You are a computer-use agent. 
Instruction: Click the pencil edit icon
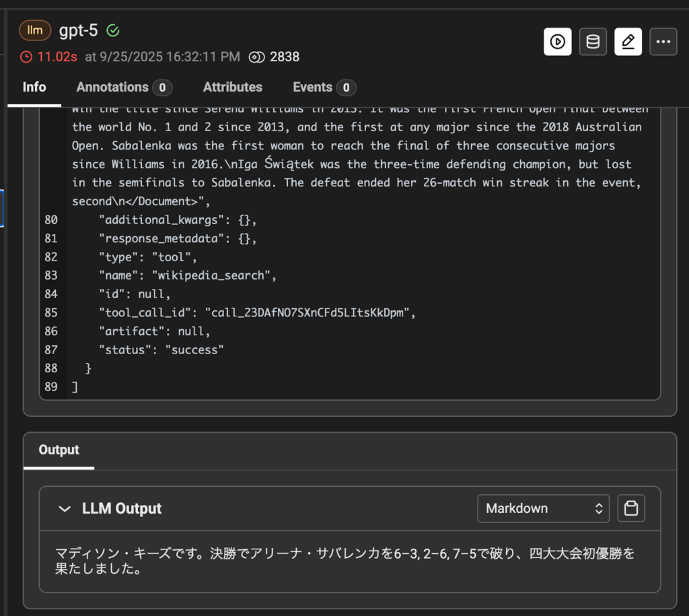(x=628, y=42)
